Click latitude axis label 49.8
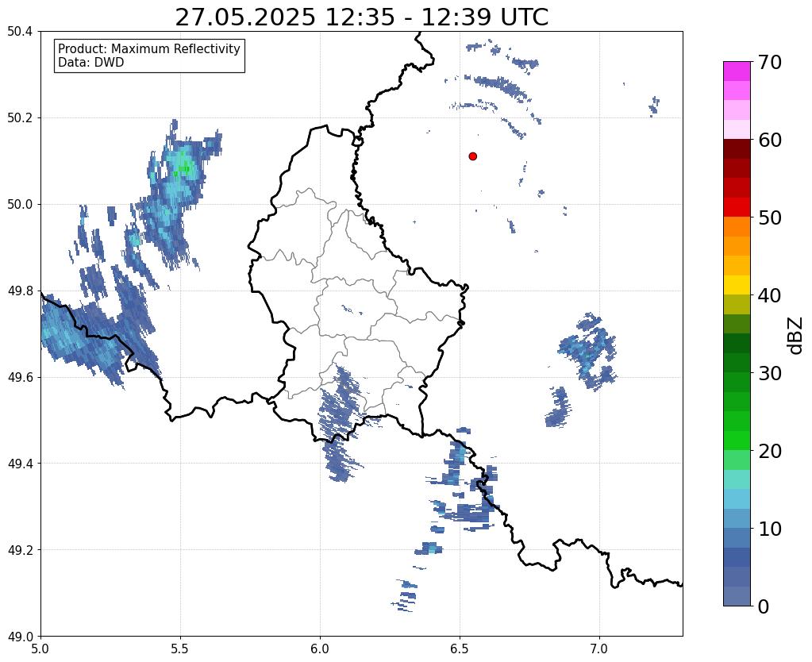812x662 pixels. click(x=20, y=291)
